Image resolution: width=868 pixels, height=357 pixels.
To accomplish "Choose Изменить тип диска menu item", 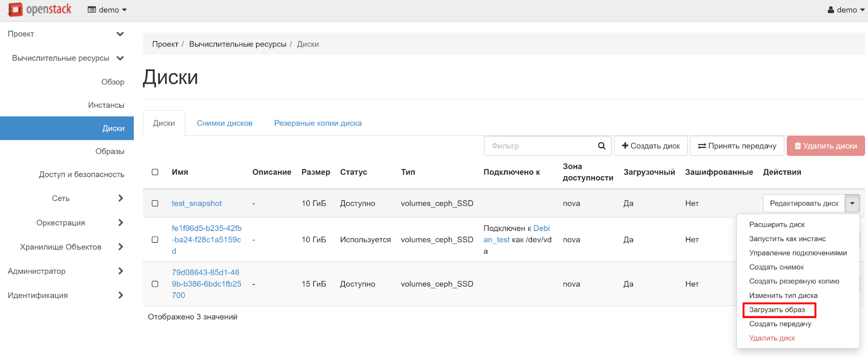I will coord(783,295).
